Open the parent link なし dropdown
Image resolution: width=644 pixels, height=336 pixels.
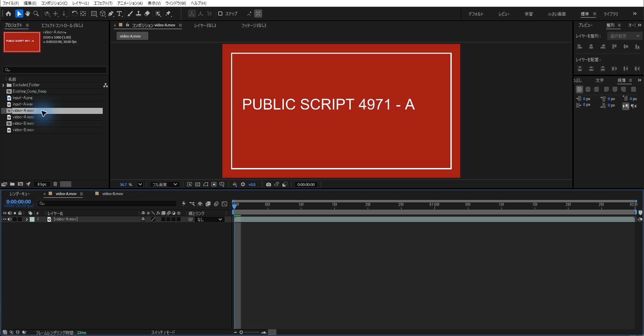tap(209, 219)
